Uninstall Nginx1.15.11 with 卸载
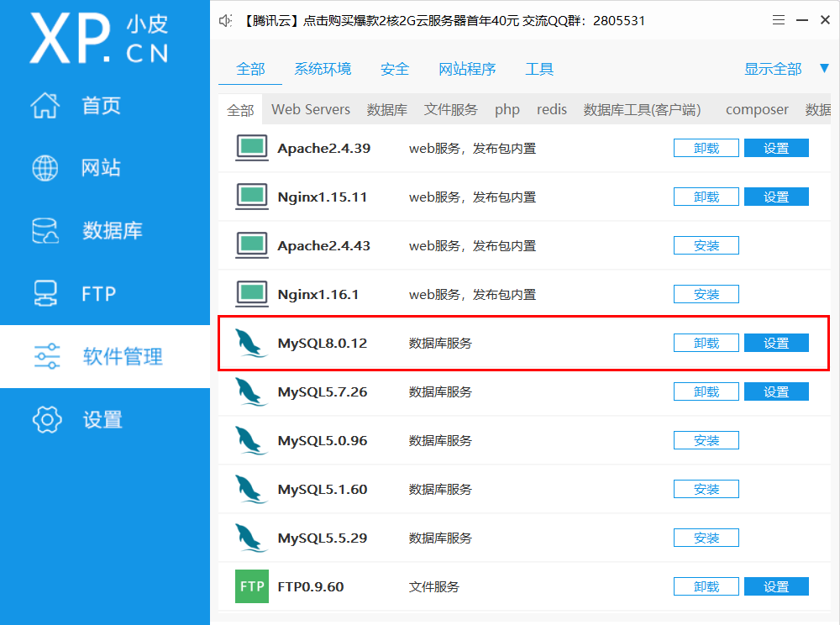The image size is (840, 625). pos(706,197)
